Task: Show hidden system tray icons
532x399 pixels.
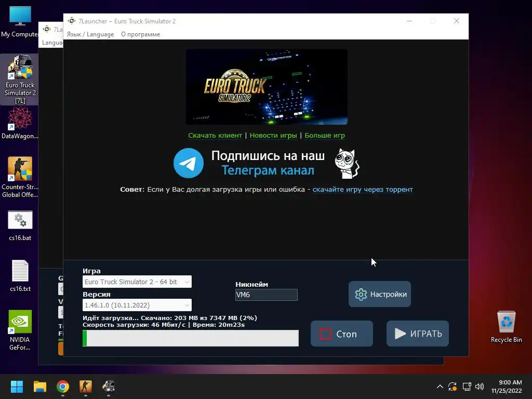Action: pos(440,387)
